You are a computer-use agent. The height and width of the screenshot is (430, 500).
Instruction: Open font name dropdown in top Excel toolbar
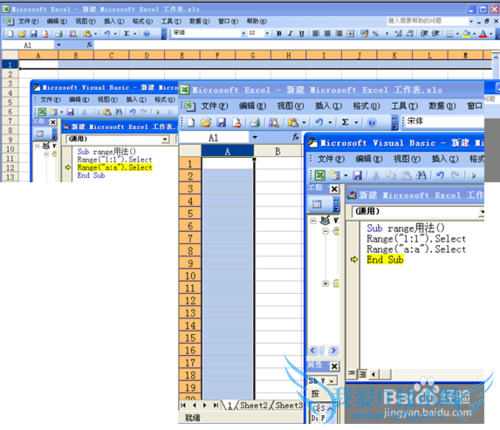pyautogui.click(x=243, y=33)
